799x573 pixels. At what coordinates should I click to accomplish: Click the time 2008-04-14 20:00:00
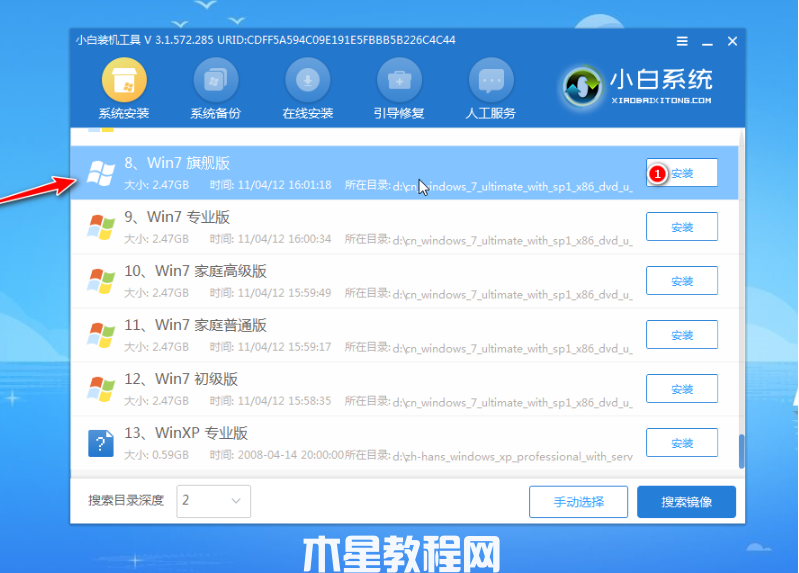(x=291, y=455)
